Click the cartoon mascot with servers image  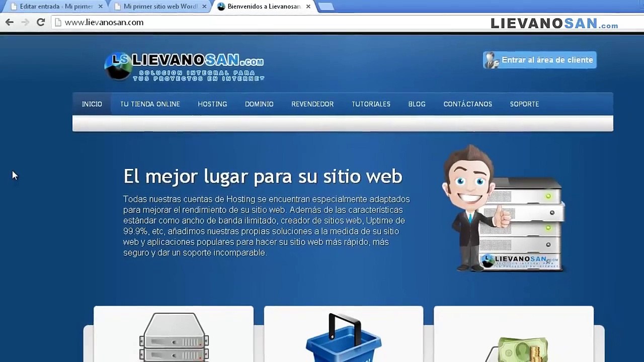(x=503, y=209)
